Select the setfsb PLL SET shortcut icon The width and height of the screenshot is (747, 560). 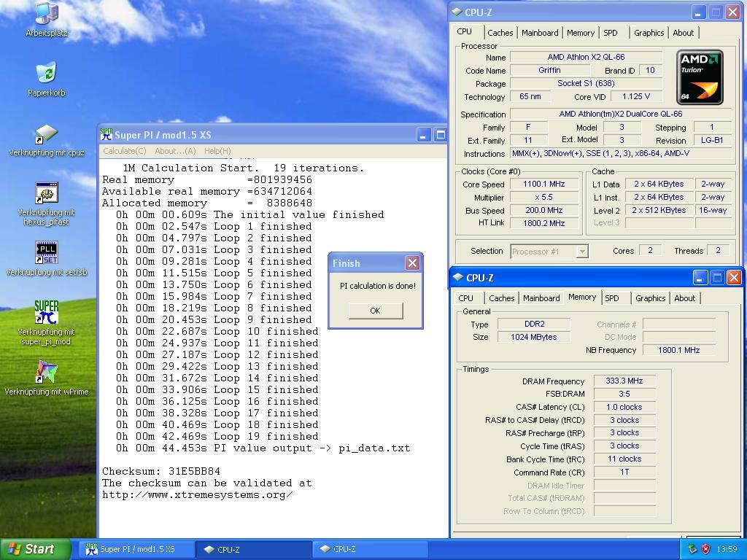[x=47, y=260]
